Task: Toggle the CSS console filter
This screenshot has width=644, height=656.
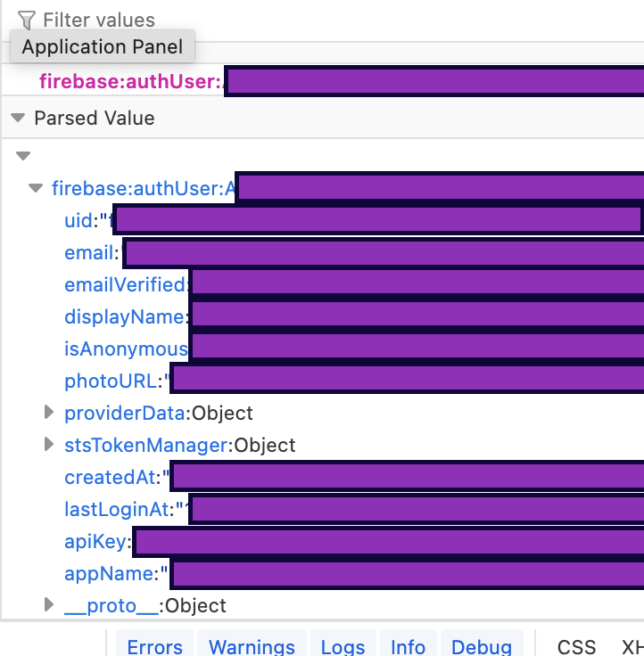Action: pyautogui.click(x=576, y=646)
